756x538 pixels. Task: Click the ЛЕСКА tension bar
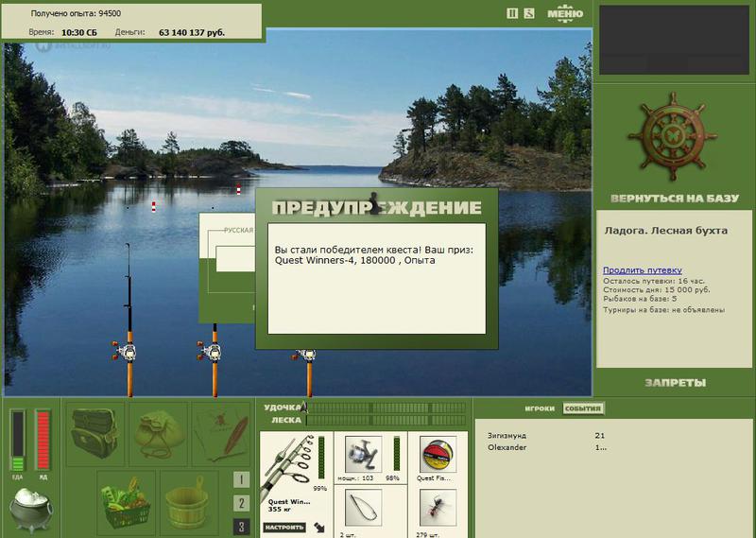(x=387, y=420)
